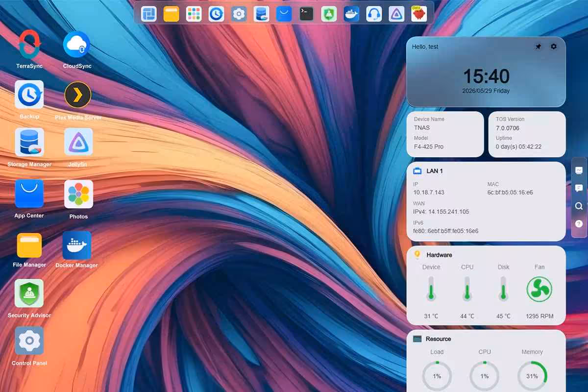The width and height of the screenshot is (588, 392).
Task: Open App Center shopping bag in dock
Action: (x=284, y=14)
